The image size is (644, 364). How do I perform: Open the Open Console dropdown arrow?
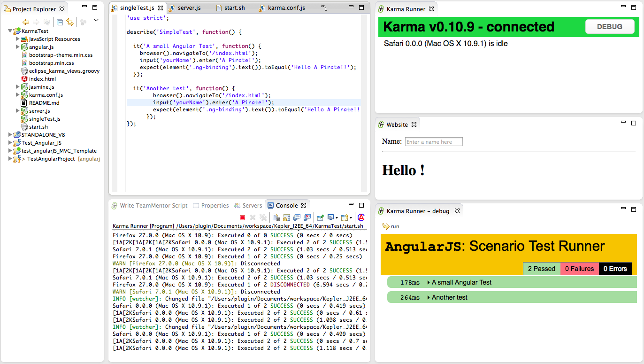coord(350,218)
